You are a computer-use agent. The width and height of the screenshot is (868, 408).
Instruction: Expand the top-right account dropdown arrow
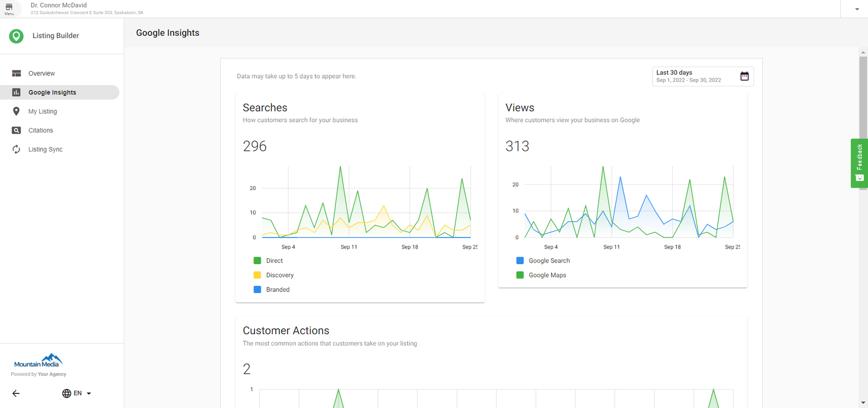857,9
